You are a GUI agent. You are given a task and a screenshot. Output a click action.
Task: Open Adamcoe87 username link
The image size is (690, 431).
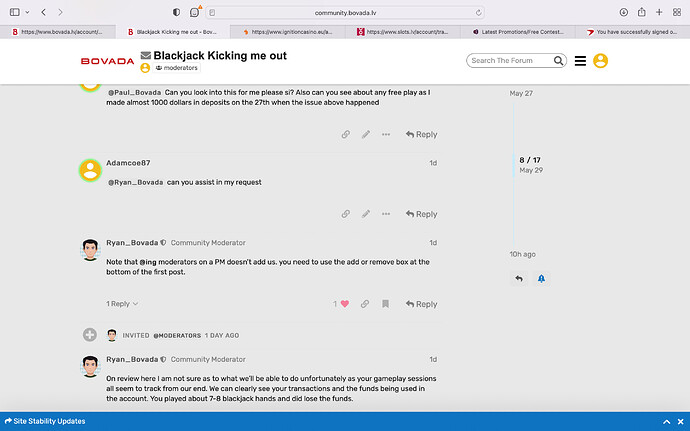point(128,163)
